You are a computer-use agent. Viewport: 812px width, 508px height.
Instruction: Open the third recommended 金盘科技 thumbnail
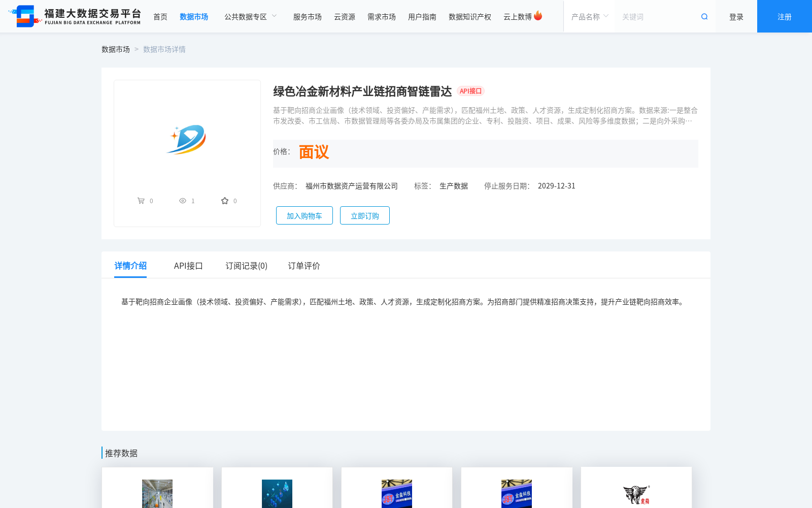click(397, 494)
